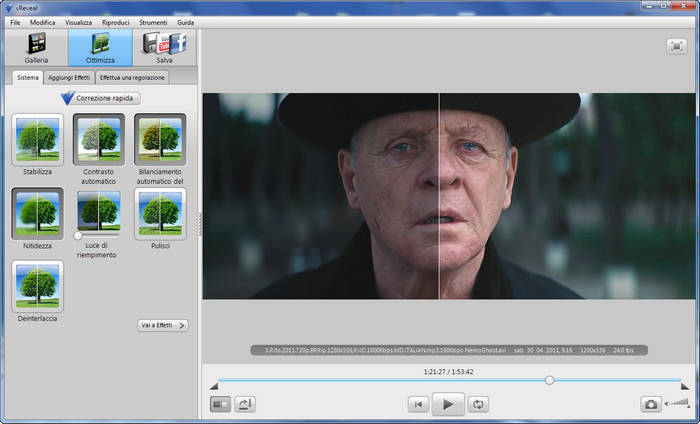Apply the Stabilizza enhancement

coord(38,140)
